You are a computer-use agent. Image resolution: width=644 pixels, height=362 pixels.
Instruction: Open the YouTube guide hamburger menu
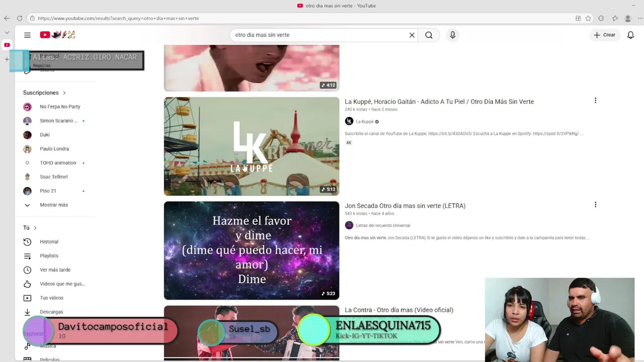tap(27, 35)
